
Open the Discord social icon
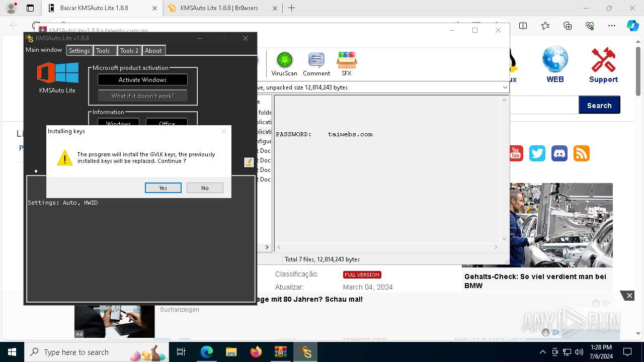point(559,153)
